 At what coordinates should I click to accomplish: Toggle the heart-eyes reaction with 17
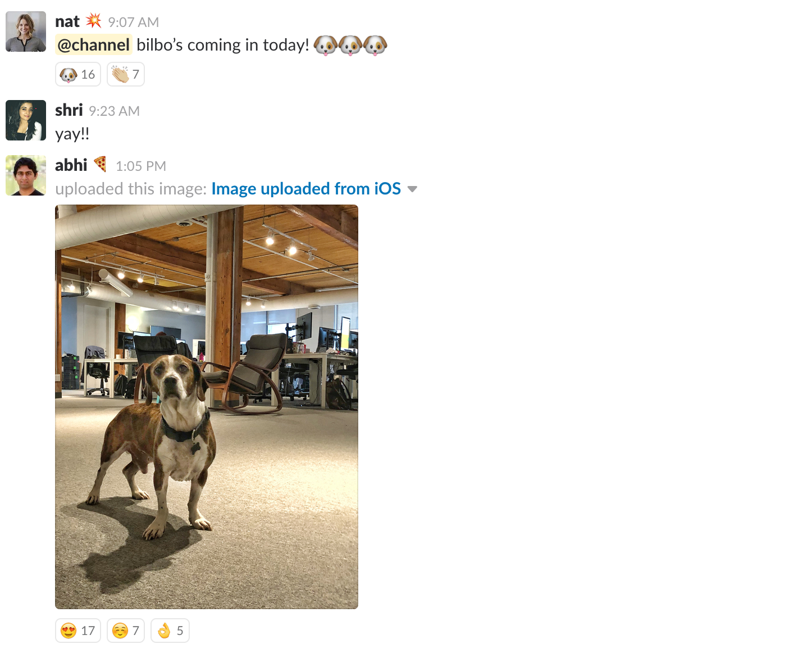click(78, 631)
